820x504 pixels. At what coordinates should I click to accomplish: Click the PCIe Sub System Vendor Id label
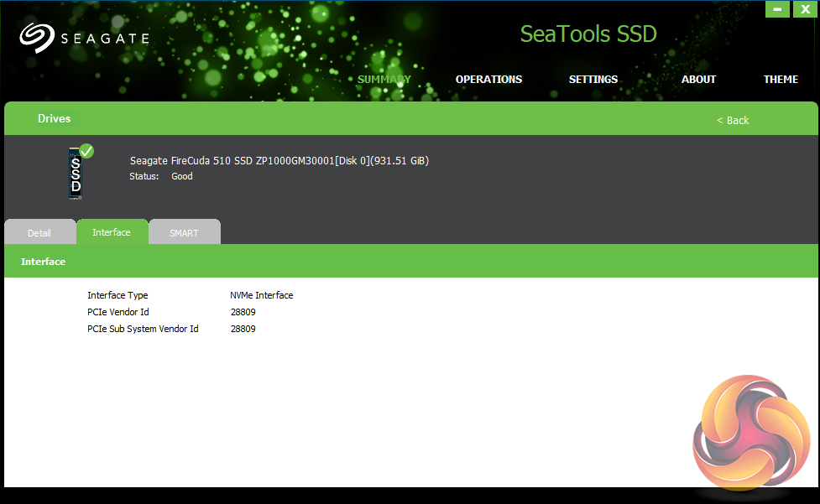(143, 329)
